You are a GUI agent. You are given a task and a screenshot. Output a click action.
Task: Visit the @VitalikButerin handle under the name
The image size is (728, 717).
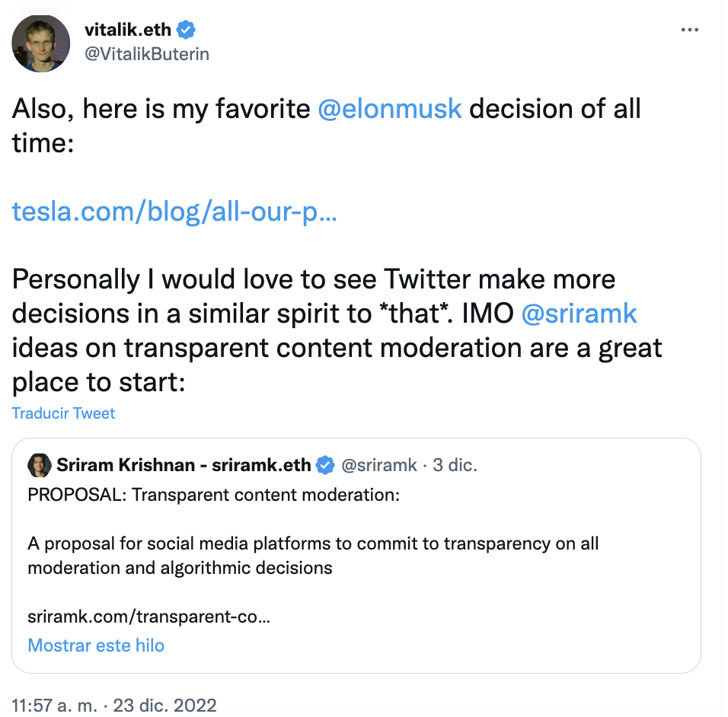click(x=147, y=54)
